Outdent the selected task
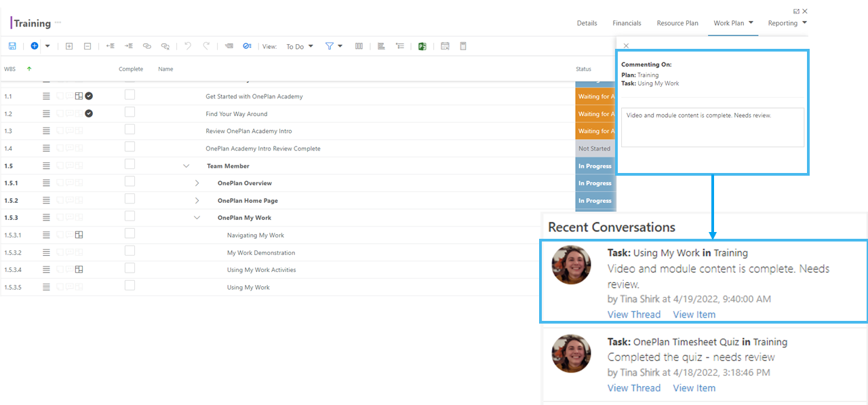The image size is (868, 405). [x=111, y=46]
